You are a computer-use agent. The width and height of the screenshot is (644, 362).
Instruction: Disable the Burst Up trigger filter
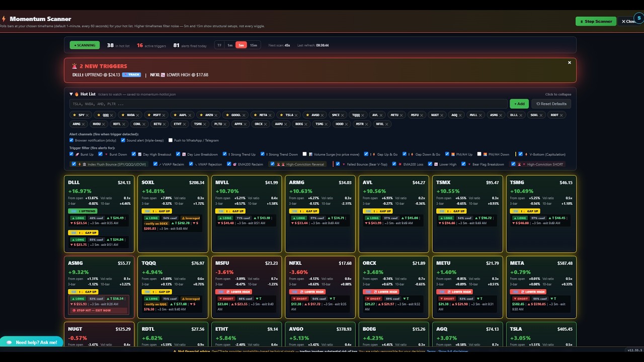point(72,154)
